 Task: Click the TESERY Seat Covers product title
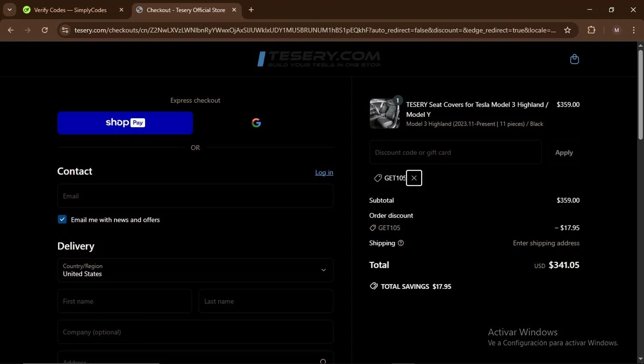(x=477, y=110)
